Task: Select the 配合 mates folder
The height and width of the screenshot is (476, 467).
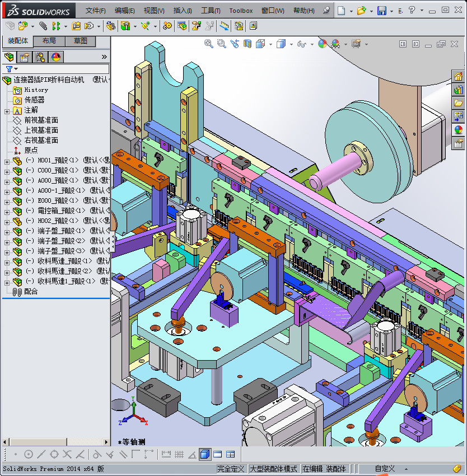Action: 25,292
